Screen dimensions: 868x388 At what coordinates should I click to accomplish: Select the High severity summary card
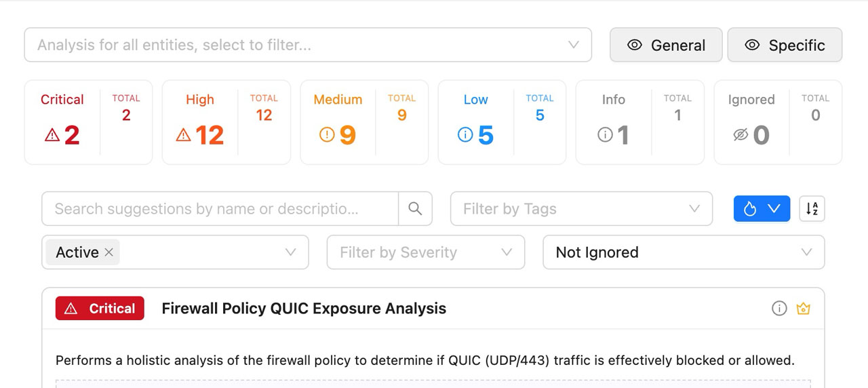click(x=226, y=122)
